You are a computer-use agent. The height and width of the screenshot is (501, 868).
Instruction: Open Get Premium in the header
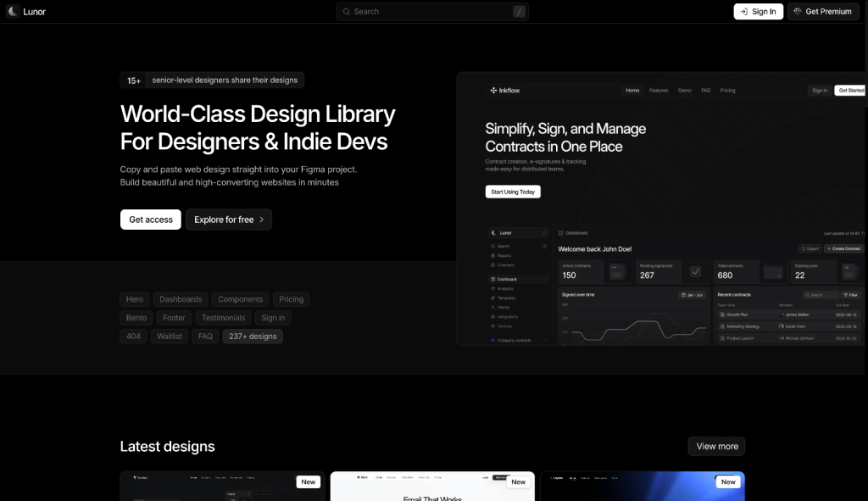click(x=823, y=12)
